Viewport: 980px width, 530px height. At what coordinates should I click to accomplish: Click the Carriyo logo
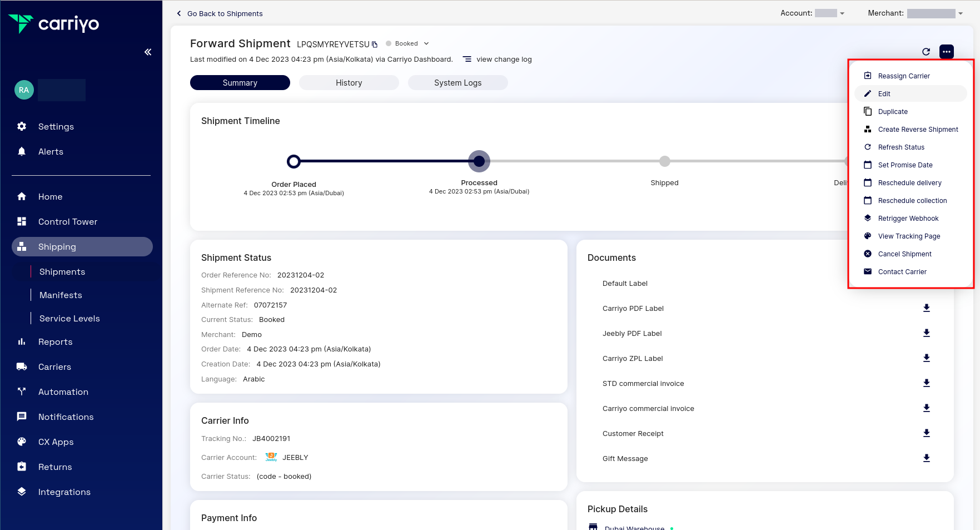tap(53, 23)
